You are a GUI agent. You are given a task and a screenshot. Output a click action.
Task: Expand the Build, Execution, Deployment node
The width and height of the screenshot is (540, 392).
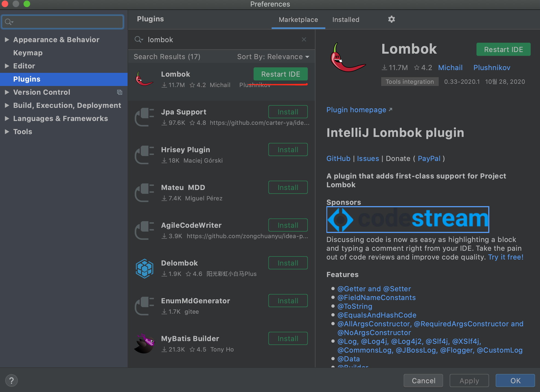[x=7, y=105]
